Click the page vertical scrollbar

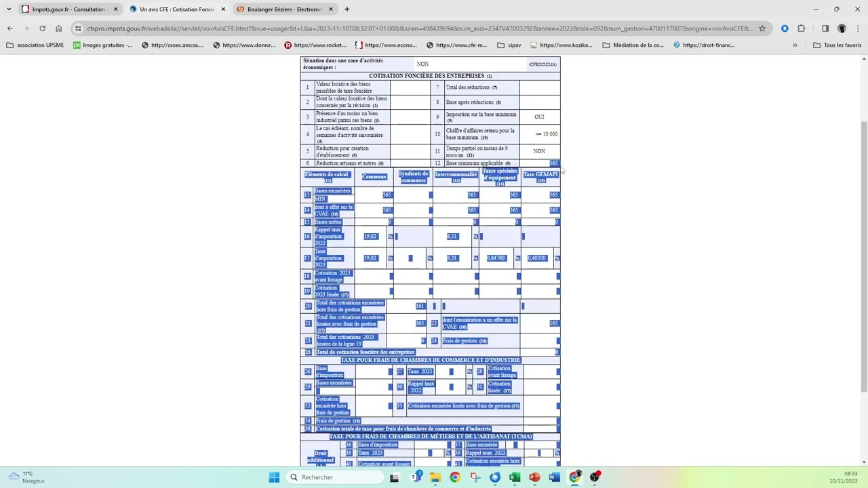864,258
